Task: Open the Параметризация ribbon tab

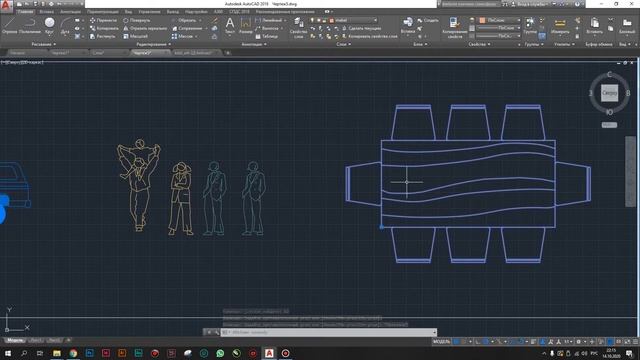Action: coord(102,12)
